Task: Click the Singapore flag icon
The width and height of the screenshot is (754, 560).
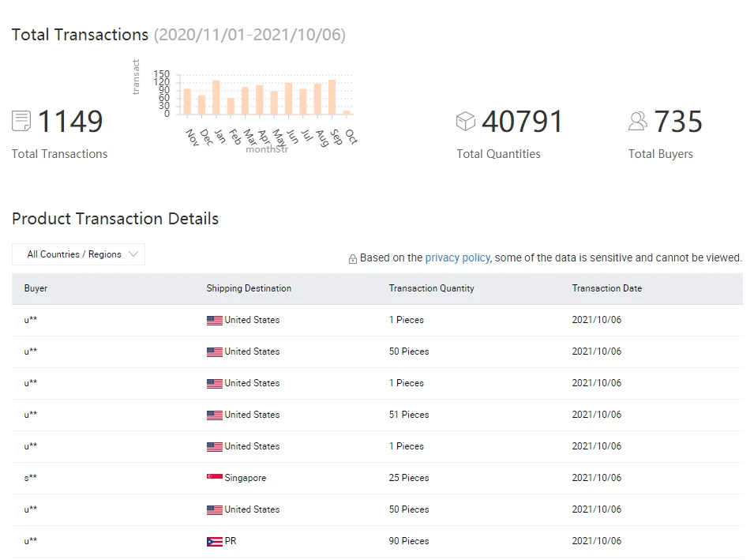Action: pos(214,478)
